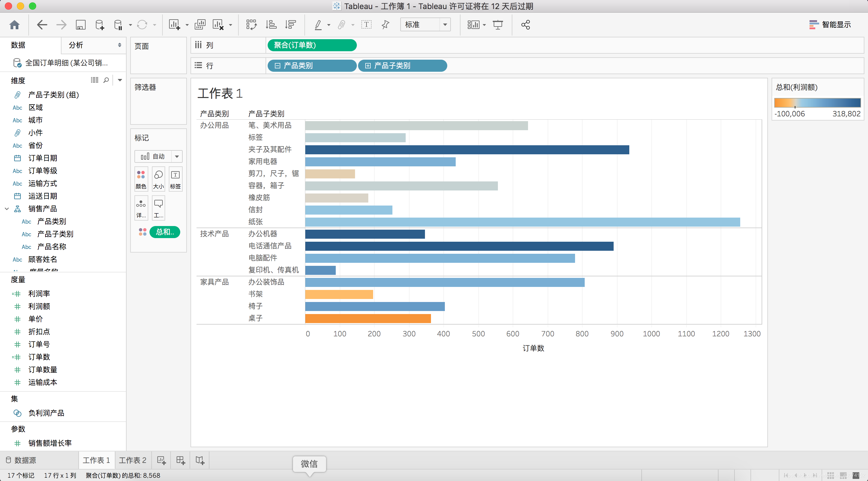Collapse 销售产品 hierarchy in dimensions

[7, 209]
